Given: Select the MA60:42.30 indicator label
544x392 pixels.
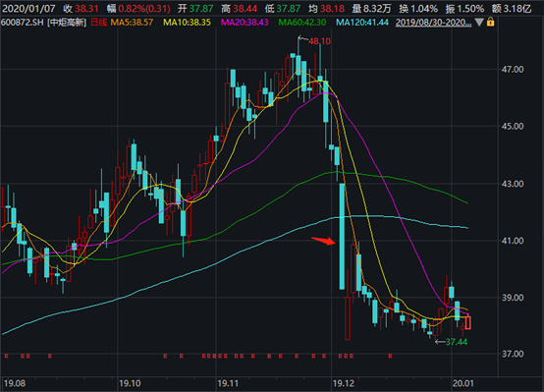Looking at the screenshot, I should click(x=302, y=23).
